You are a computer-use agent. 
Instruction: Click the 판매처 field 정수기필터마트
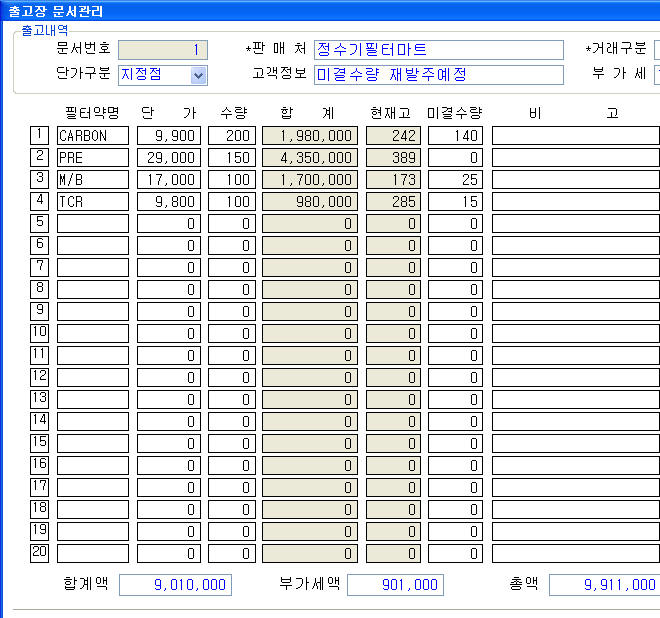pos(439,50)
